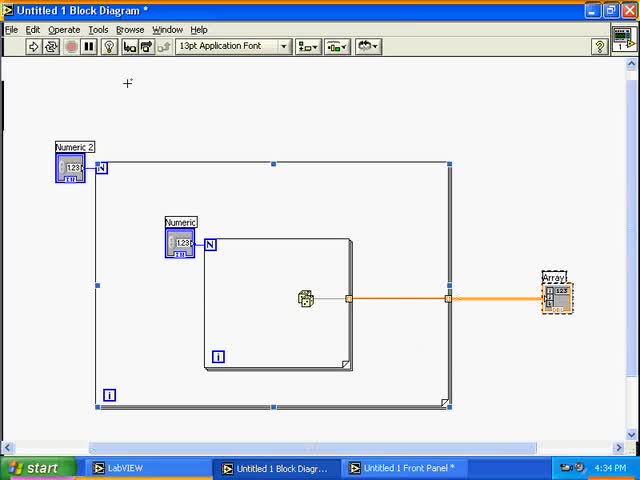
Task: Click the title bar LabVIEW icon
Action: coord(8,10)
